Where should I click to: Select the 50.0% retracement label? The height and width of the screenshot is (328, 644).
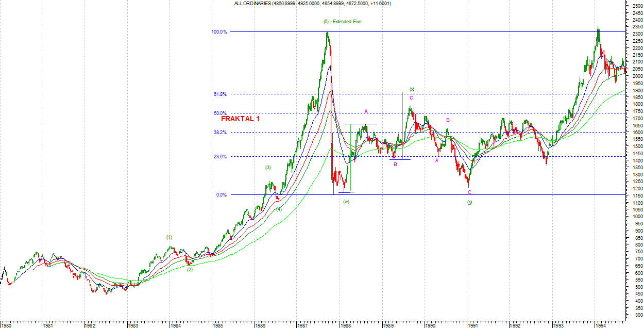point(221,113)
